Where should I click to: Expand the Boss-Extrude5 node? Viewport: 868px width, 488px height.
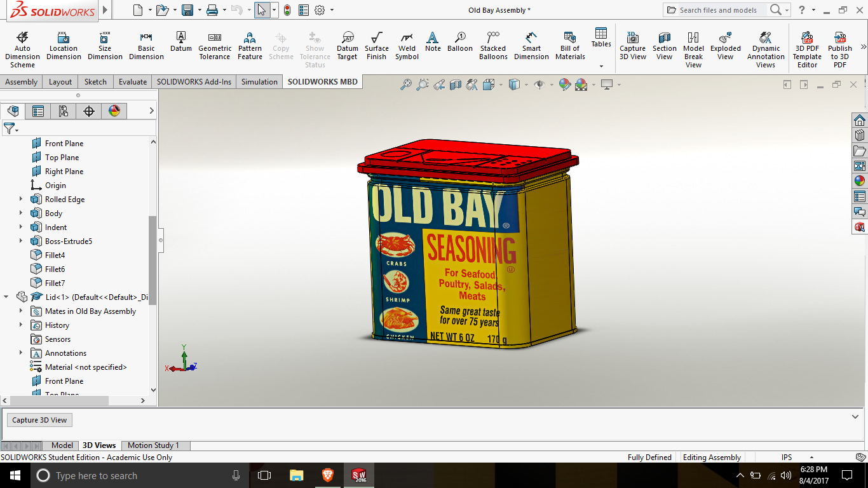pyautogui.click(x=21, y=241)
